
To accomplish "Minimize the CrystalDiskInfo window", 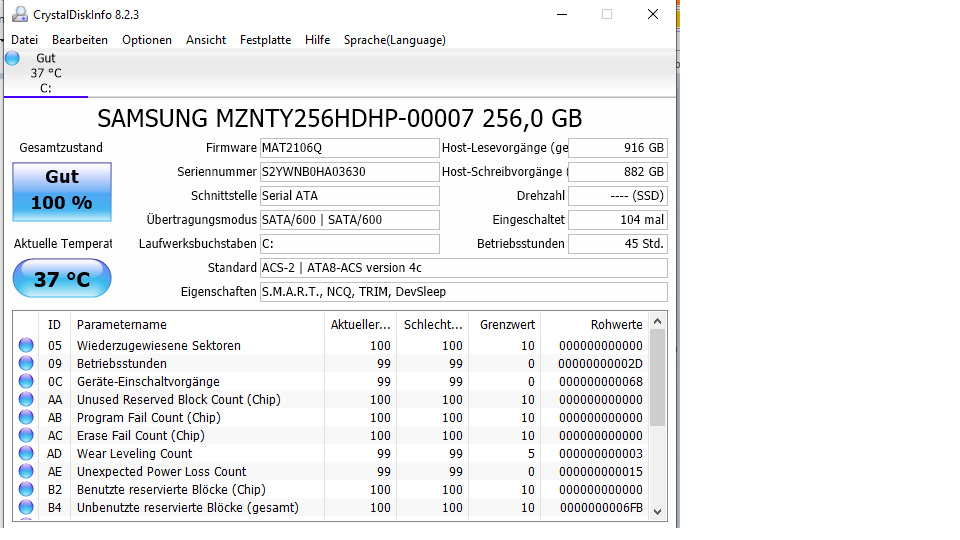I will coord(561,14).
